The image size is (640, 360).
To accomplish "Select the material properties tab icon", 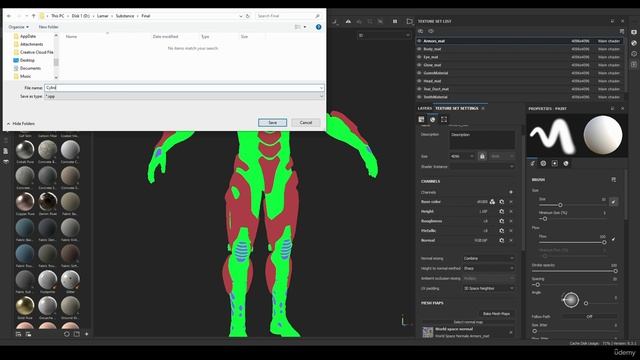I will click(x=566, y=163).
